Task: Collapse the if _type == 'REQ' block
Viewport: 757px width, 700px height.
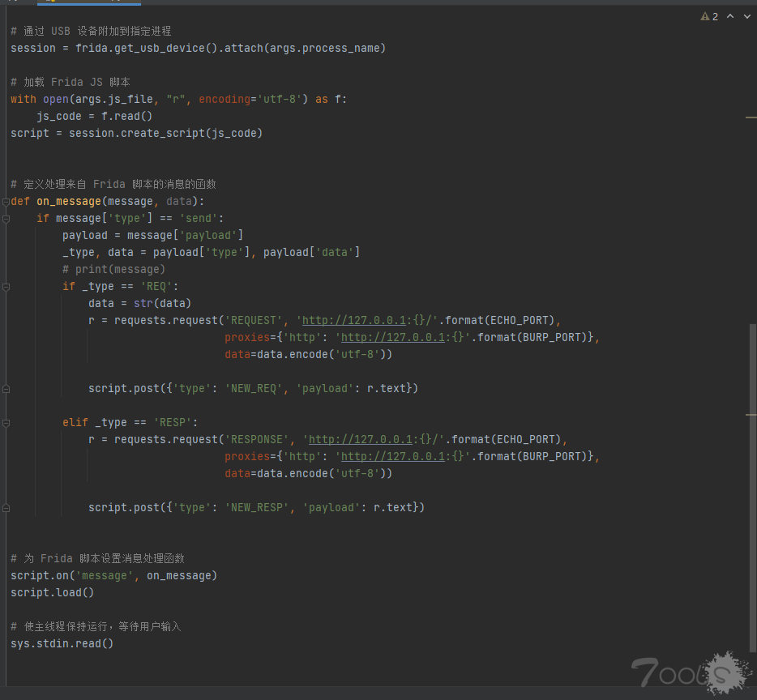Action: tap(6, 287)
